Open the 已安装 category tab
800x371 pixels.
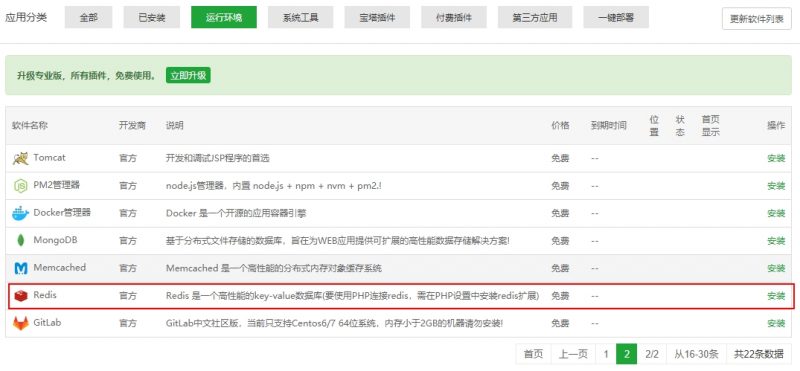tap(152, 17)
